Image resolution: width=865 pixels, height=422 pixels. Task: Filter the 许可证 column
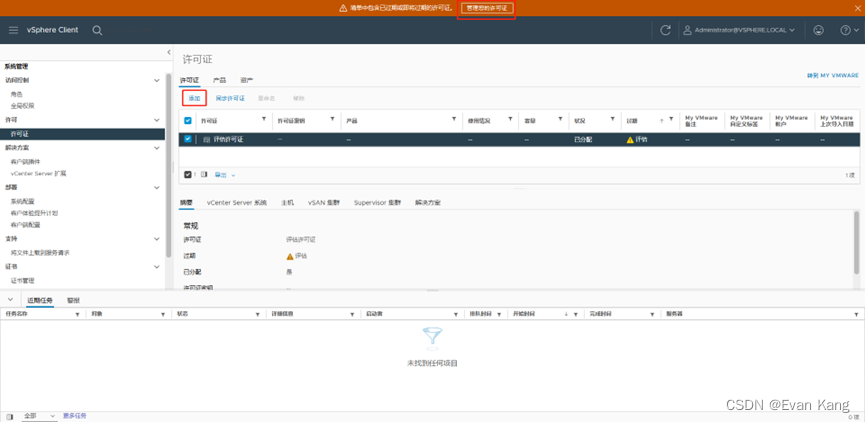click(264, 119)
